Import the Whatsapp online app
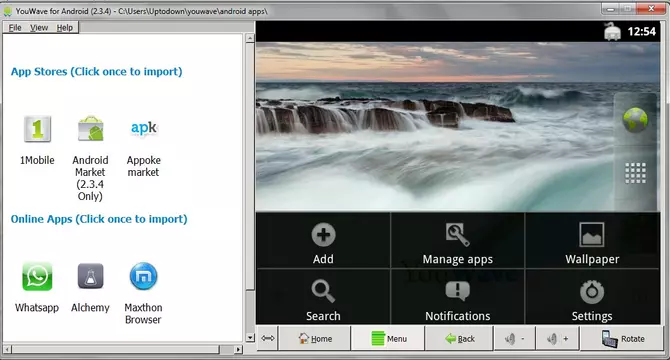This screenshot has width=670, height=360. coord(37,276)
